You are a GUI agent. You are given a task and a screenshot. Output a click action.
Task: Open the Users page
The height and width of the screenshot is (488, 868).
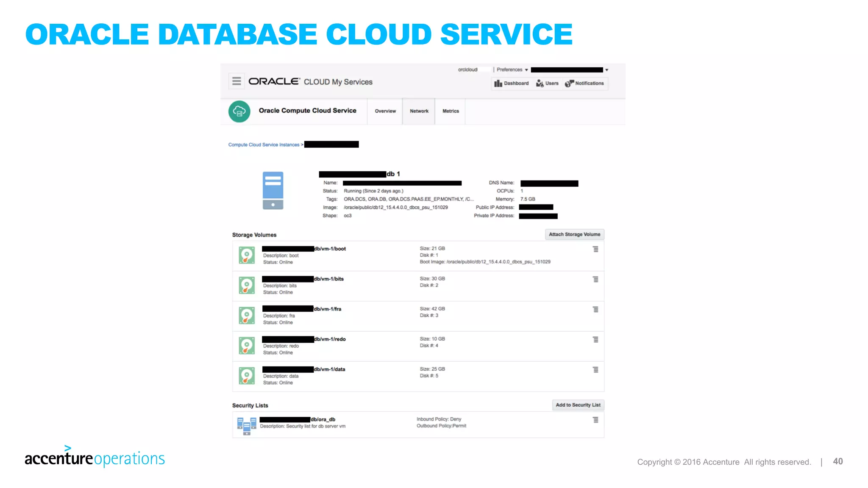pos(547,83)
